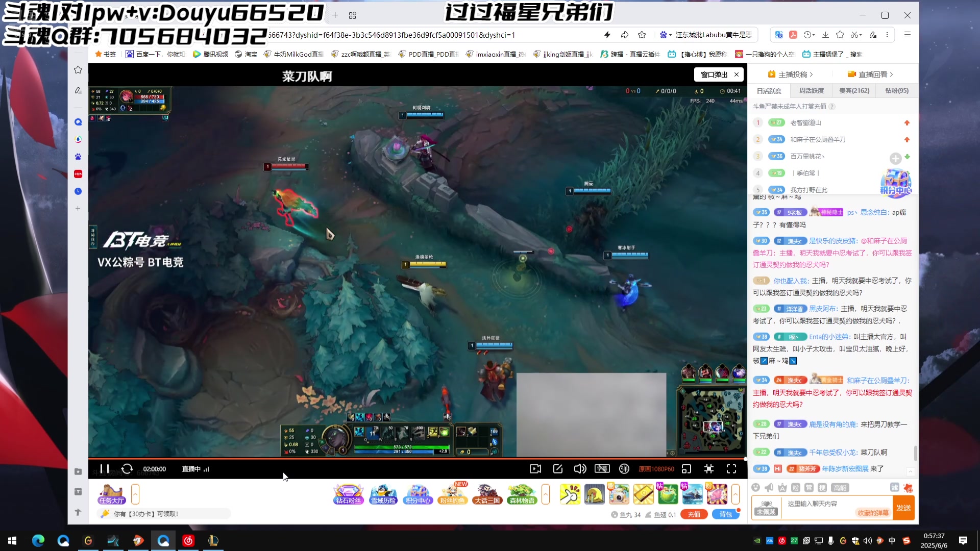Open 直播回看 replay link
The image size is (980, 551).
[870, 74]
